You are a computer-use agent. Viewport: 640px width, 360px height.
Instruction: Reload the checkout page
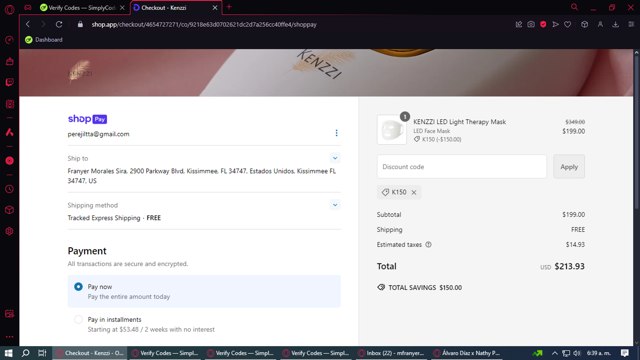59,24
